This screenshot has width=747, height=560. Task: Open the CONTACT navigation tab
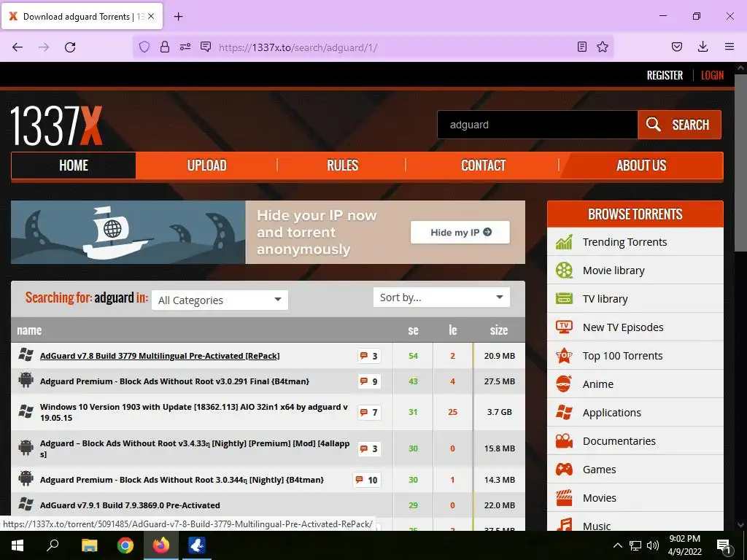tap(483, 166)
